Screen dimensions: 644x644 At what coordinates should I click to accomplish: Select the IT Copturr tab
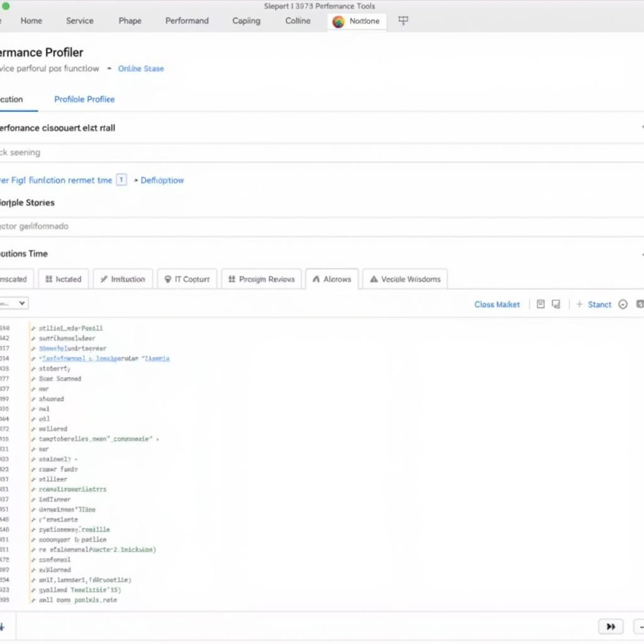187,279
